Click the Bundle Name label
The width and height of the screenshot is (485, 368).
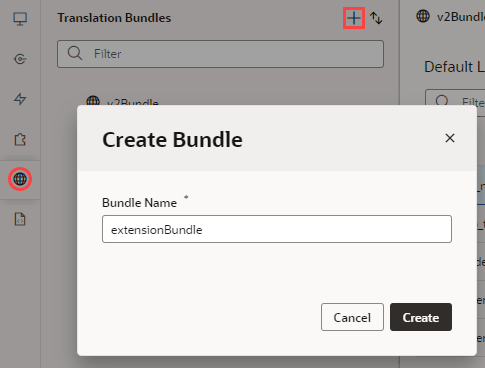(x=139, y=203)
